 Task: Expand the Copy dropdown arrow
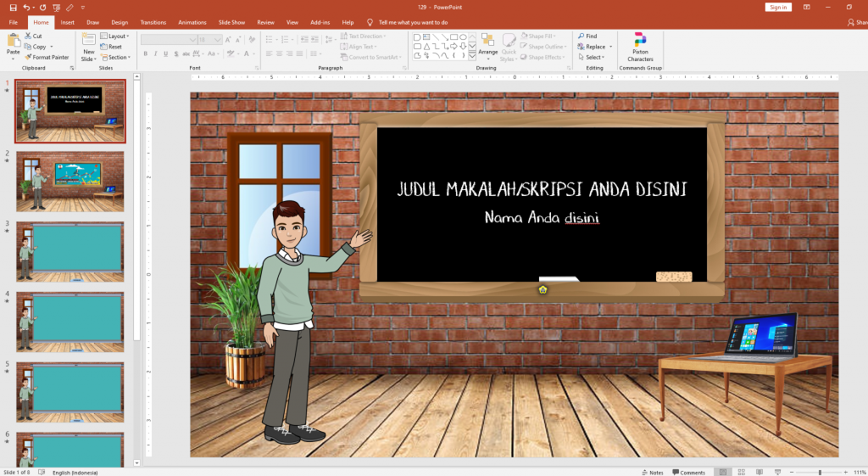coord(52,47)
